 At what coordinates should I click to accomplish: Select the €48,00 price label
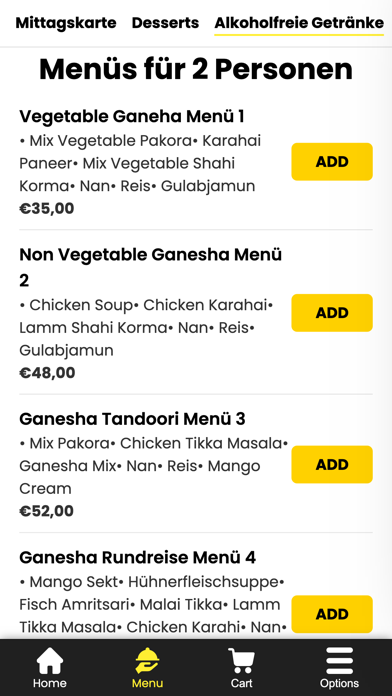coord(47,373)
